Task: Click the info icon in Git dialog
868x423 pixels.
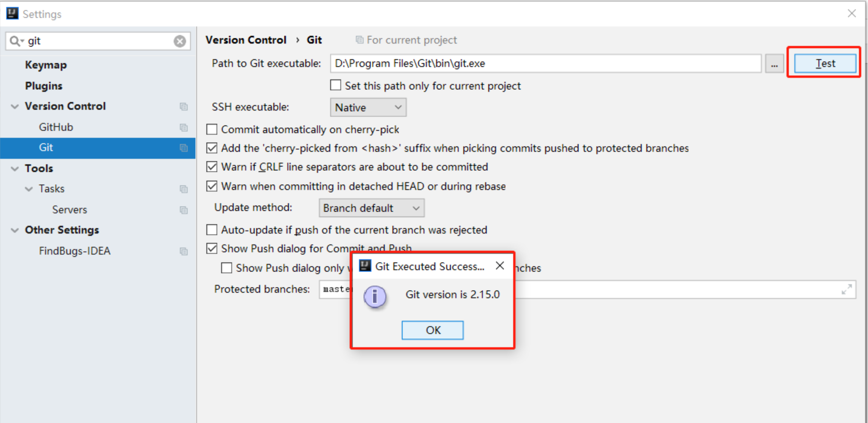Action: 375,297
